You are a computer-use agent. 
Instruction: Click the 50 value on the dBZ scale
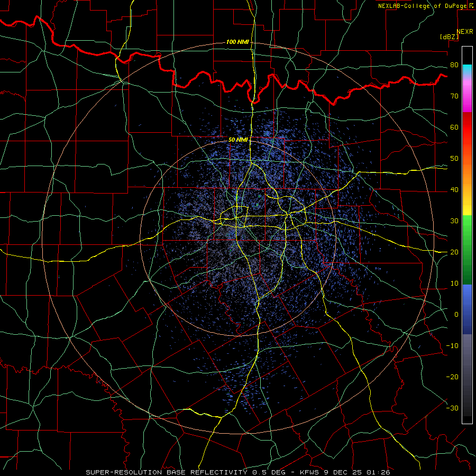coord(454,159)
